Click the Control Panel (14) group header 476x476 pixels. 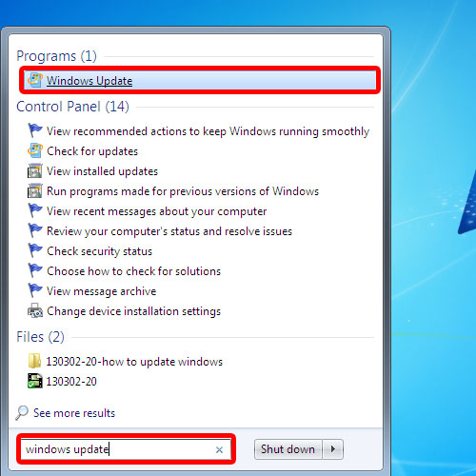pos(72,107)
